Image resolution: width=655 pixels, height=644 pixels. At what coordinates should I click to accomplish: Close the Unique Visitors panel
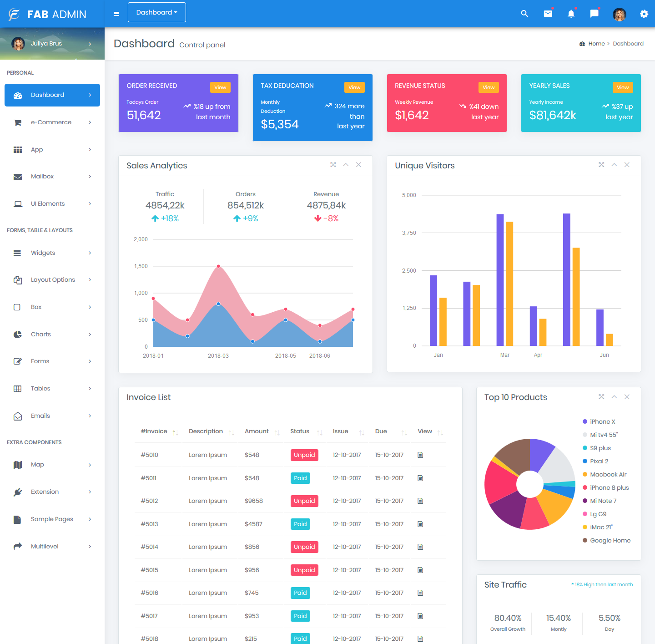[627, 165]
